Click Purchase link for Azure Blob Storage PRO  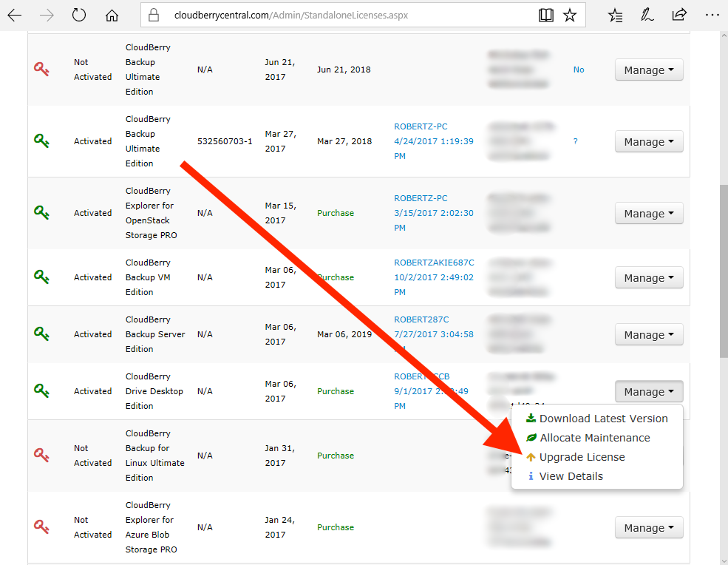(336, 527)
